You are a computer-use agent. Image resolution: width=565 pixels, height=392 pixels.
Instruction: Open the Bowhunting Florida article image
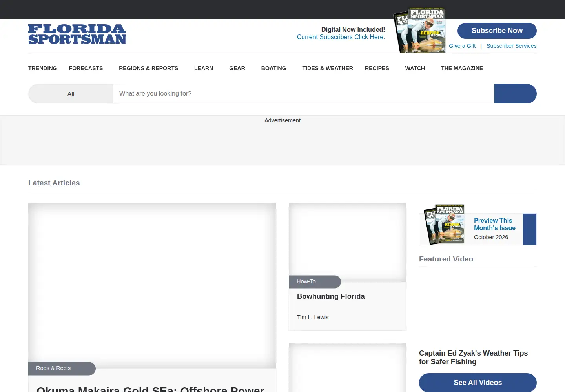point(348,243)
